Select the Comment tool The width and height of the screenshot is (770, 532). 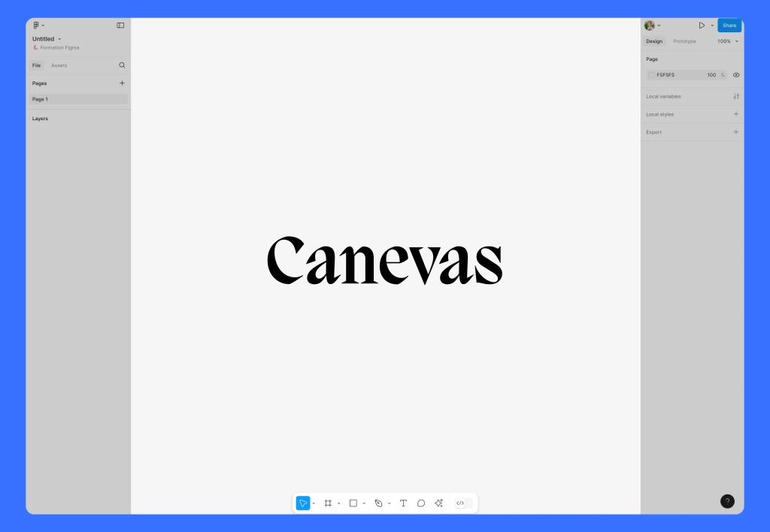coord(421,503)
